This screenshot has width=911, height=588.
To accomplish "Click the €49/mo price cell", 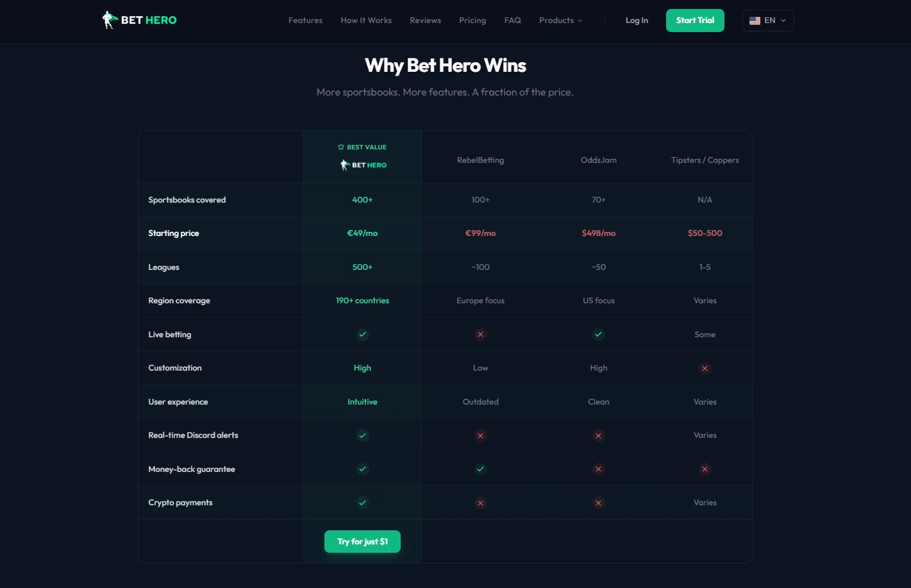I will pos(362,233).
